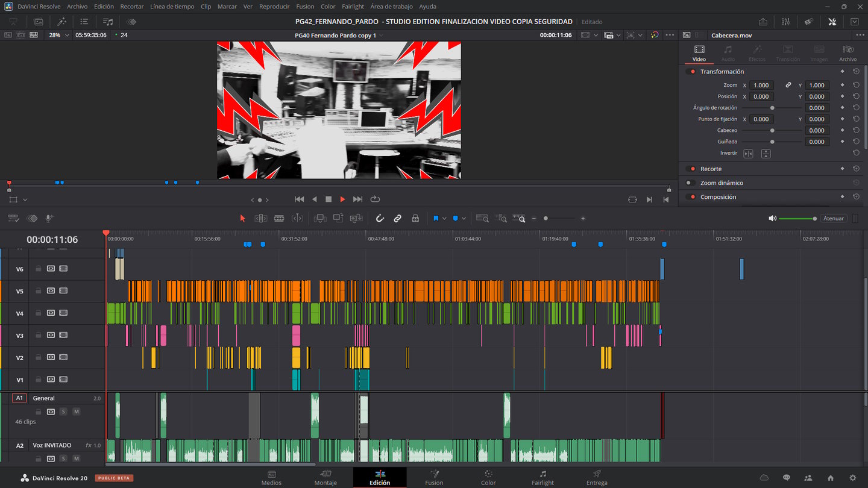Viewport: 868px width, 488px height.
Task: Toggle loop playback in viewer
Action: (375, 199)
